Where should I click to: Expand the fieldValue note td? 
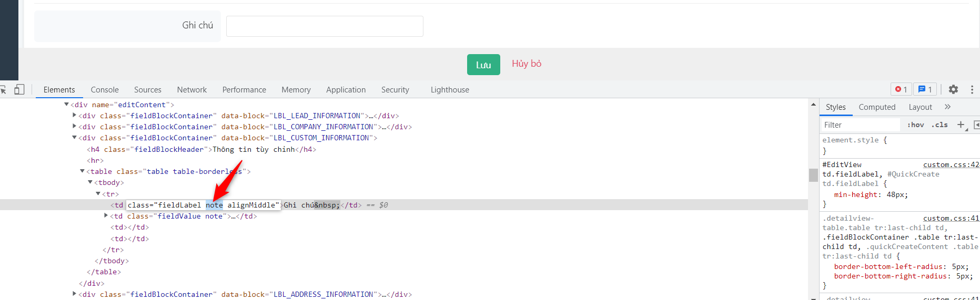coord(106,216)
